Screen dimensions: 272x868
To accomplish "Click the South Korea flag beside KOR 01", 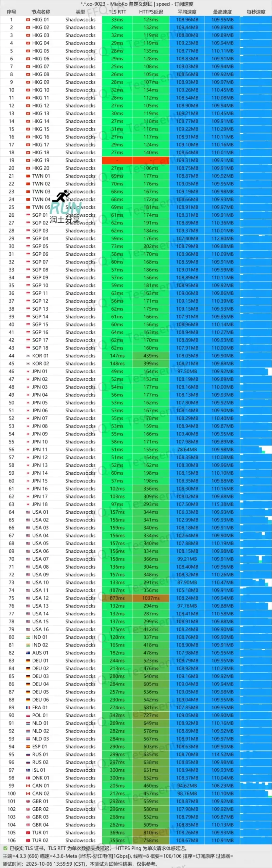I will coord(28,356).
